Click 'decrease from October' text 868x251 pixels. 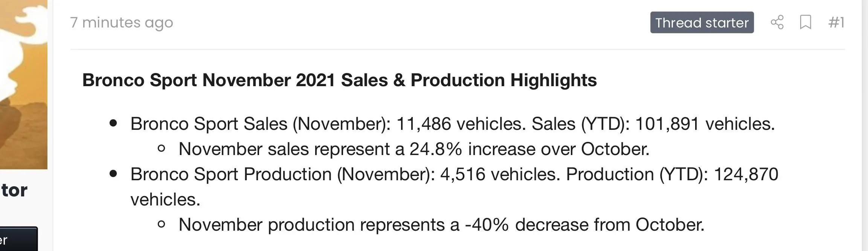(x=609, y=225)
